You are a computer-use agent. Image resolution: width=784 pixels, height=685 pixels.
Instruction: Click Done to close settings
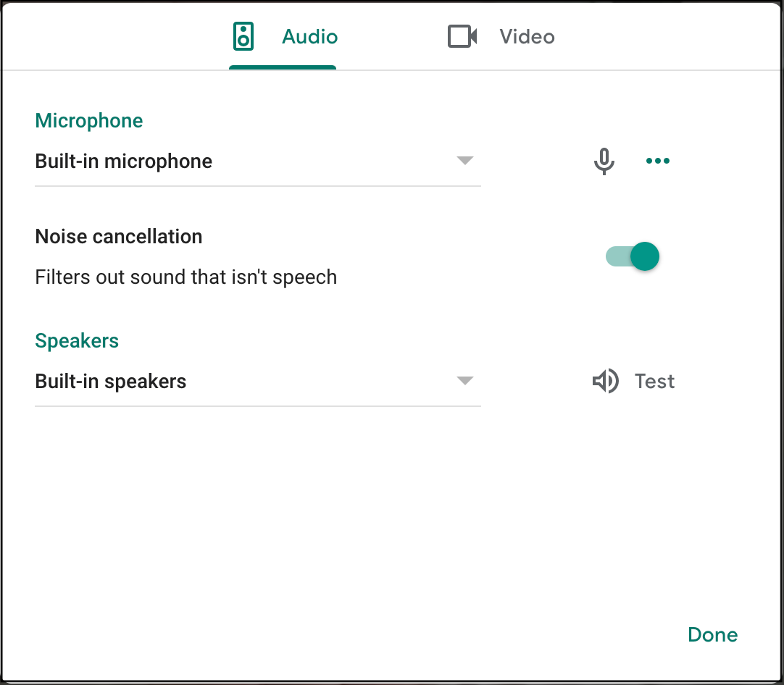pos(712,634)
